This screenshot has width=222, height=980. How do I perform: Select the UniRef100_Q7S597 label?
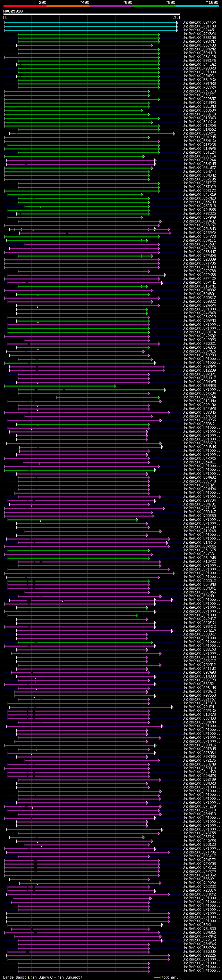coord(199,244)
